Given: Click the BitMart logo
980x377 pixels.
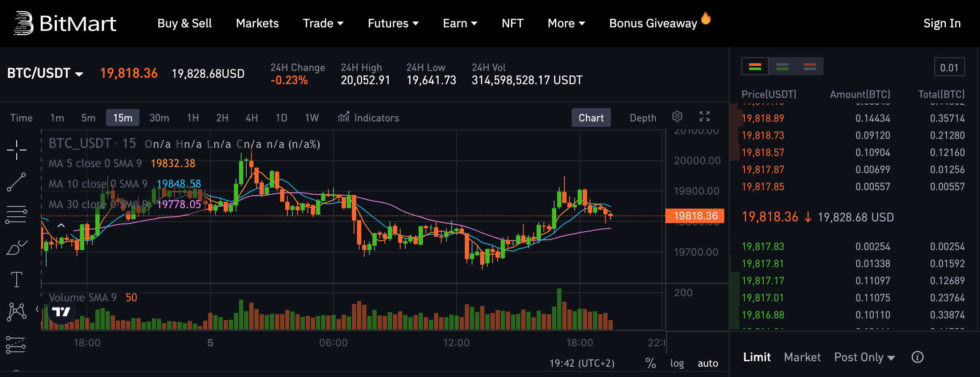Looking at the screenshot, I should [x=65, y=23].
